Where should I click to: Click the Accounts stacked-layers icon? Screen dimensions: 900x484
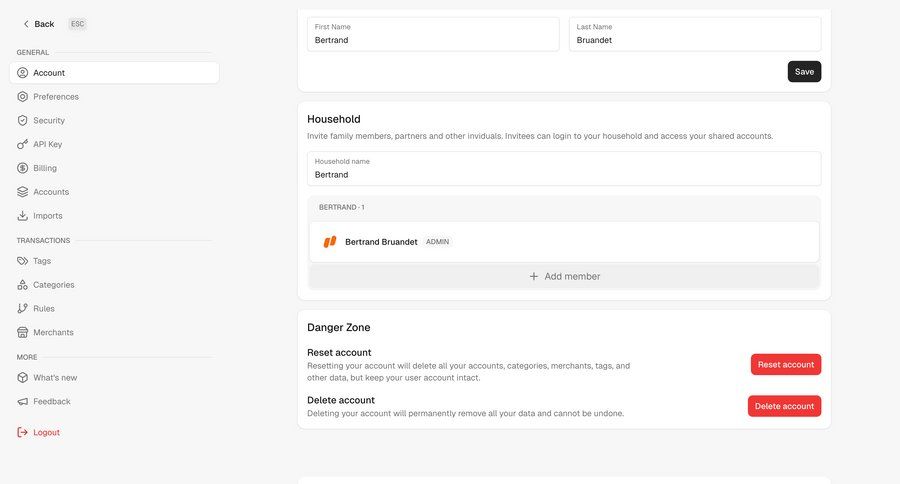[22, 192]
